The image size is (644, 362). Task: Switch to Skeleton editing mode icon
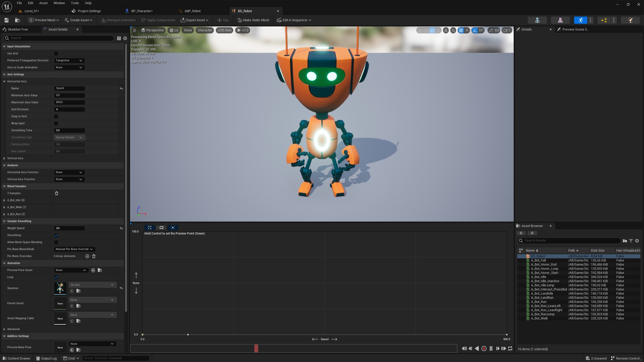click(537, 20)
